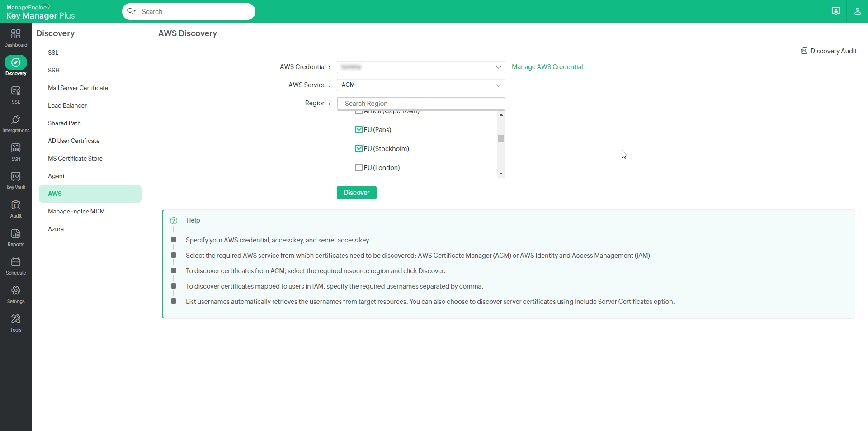Click the AWS Discovery page heading
868x431 pixels.
tap(188, 33)
